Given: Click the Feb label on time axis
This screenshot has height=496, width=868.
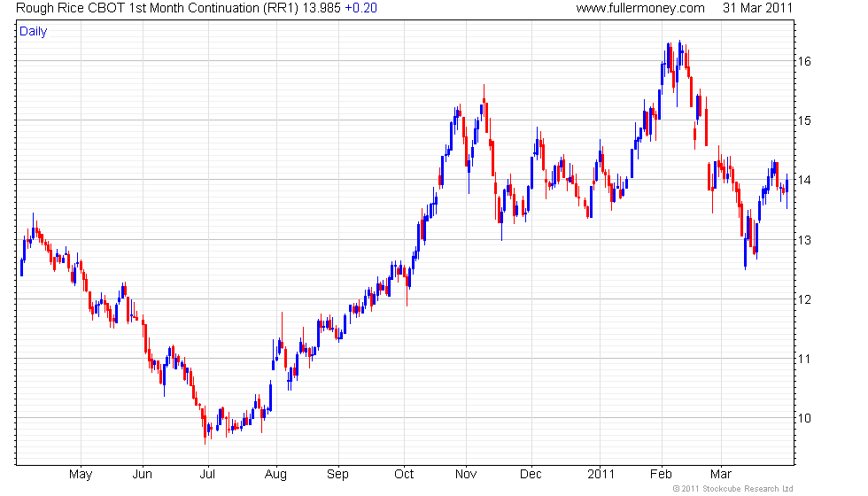Looking at the screenshot, I should click(661, 475).
